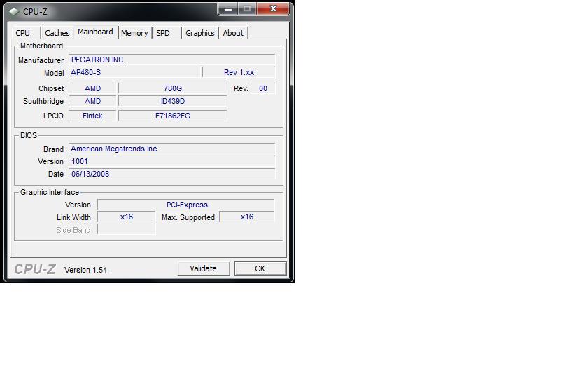Minimize the CPU-Z window
The width and height of the screenshot is (588, 368).
(x=227, y=9)
